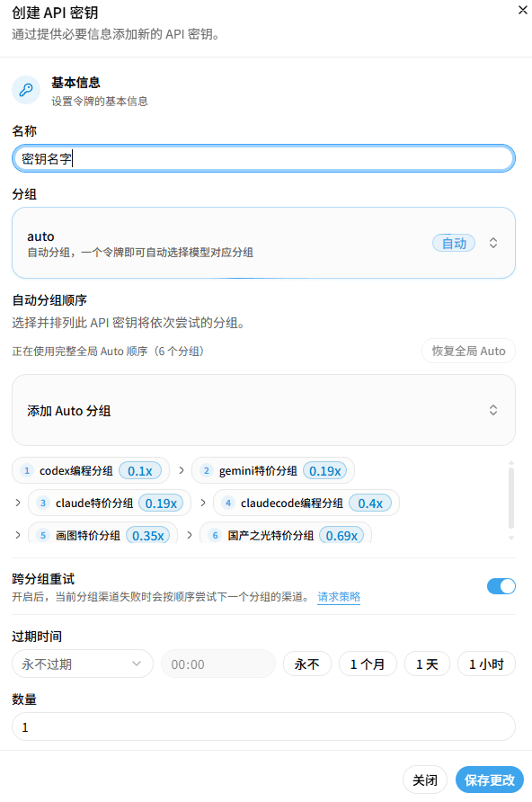Select the gemini特价分组 chip
This screenshot has height=802, width=532.
273,470
